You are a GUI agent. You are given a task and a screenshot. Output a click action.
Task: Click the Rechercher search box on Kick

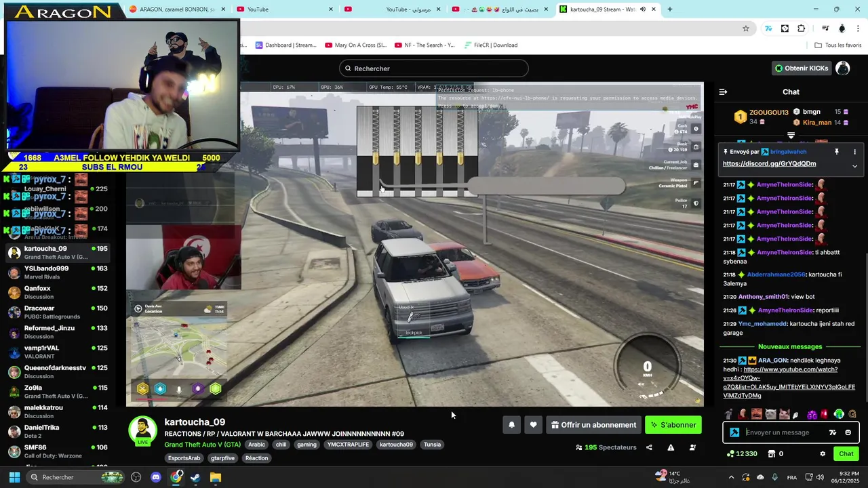pyautogui.click(x=434, y=68)
